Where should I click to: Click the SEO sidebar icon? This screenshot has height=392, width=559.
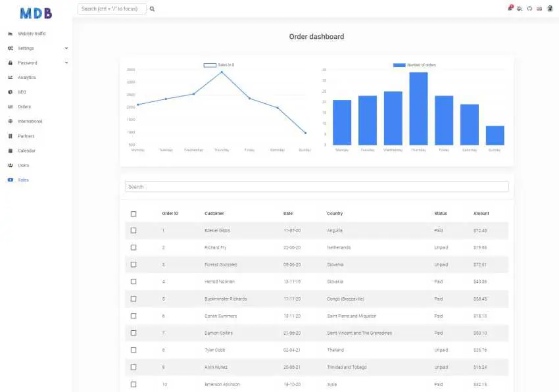pos(9,92)
